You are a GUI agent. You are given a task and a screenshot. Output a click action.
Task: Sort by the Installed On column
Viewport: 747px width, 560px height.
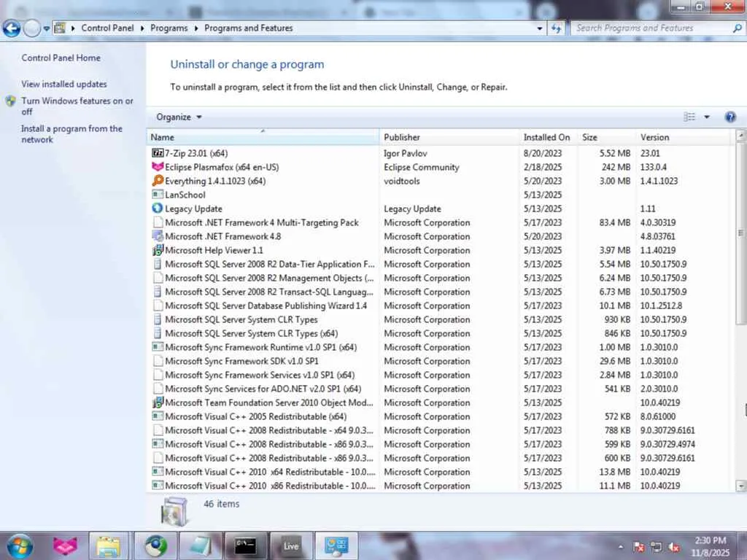[549, 137]
